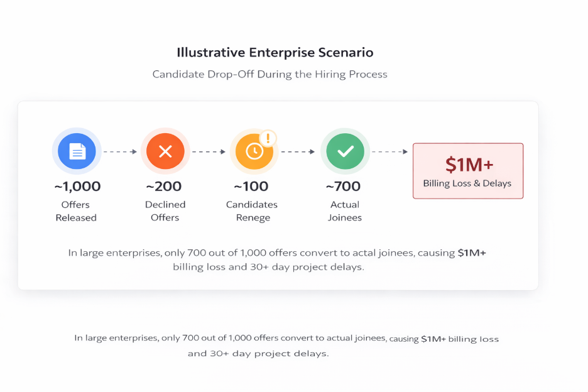Click the dashed arrow after the document icon

(x=120, y=151)
